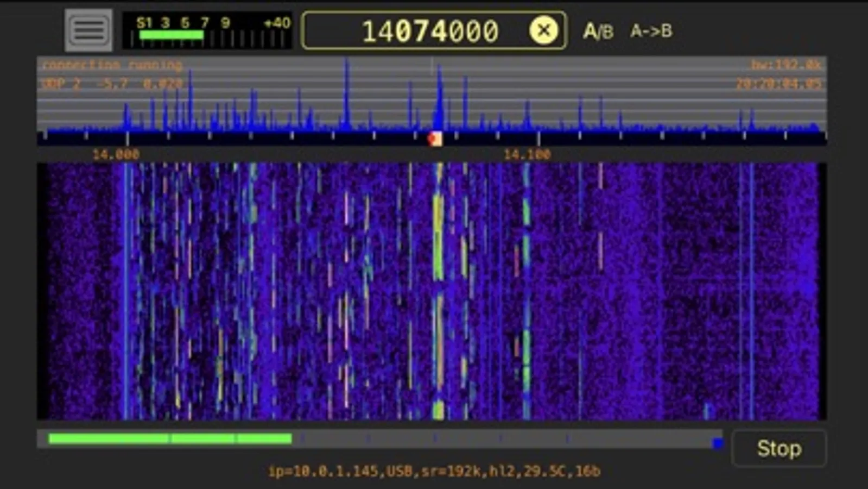Click the time readout in spectrum corner
The image size is (868, 489).
tap(778, 84)
